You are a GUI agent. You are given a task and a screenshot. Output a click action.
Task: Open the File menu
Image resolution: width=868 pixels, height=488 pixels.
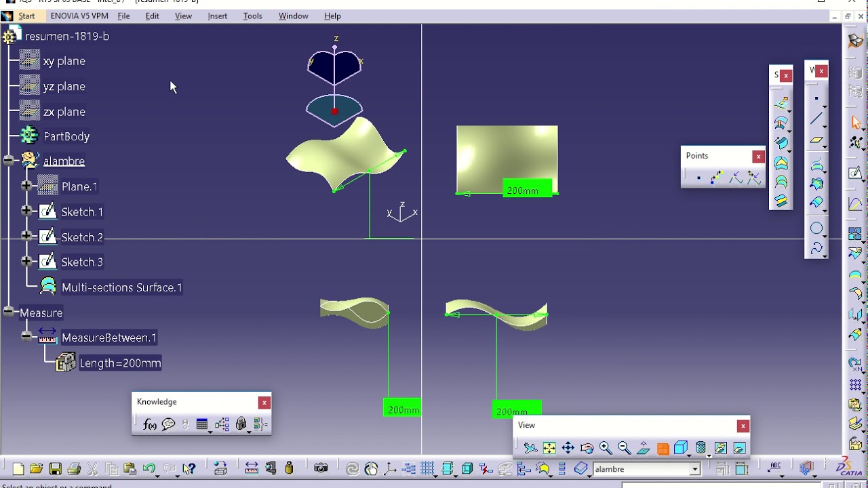[x=123, y=16]
